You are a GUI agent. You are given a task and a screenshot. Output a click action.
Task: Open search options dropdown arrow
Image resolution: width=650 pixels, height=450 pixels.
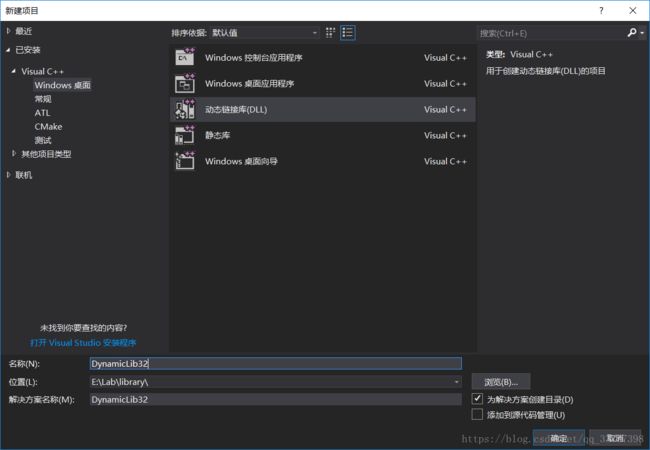pos(642,32)
